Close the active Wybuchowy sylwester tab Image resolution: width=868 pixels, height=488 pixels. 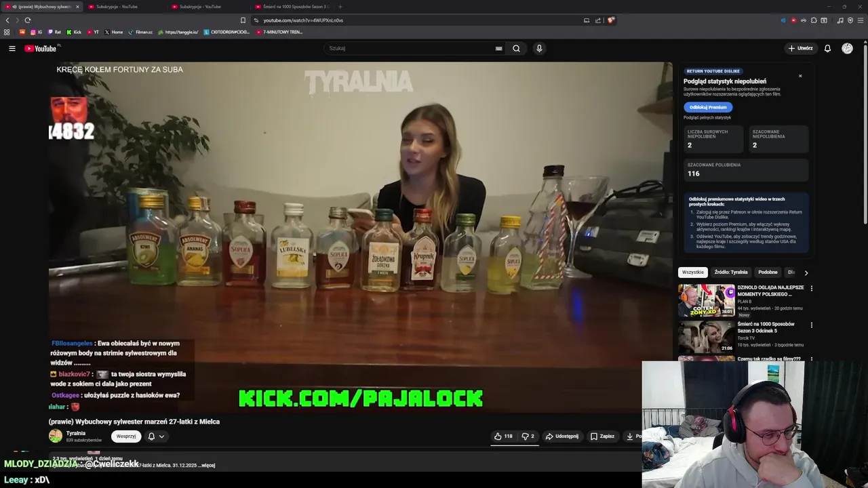click(x=77, y=7)
